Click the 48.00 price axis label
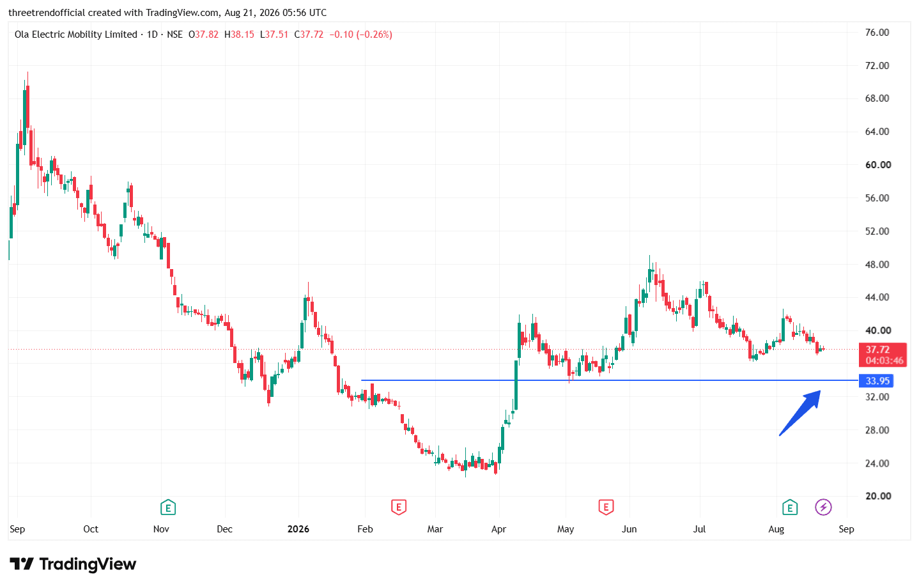Viewport: 919px width, 588px height. click(x=877, y=265)
